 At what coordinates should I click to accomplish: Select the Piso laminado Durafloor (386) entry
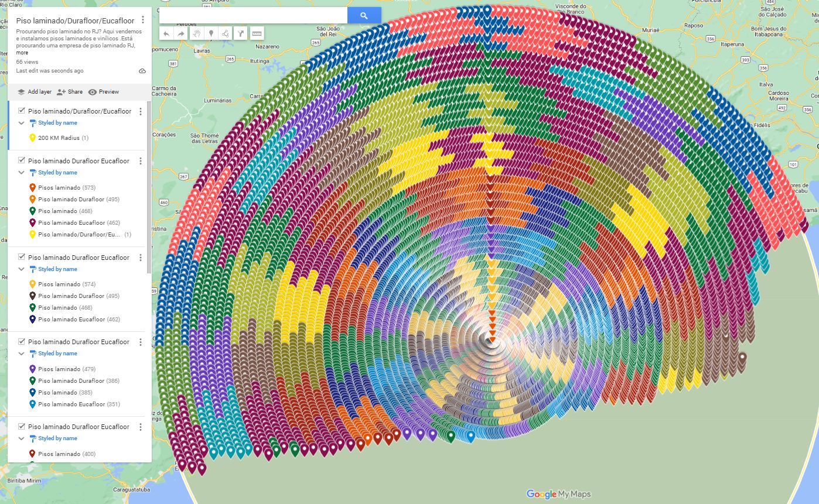74,381
